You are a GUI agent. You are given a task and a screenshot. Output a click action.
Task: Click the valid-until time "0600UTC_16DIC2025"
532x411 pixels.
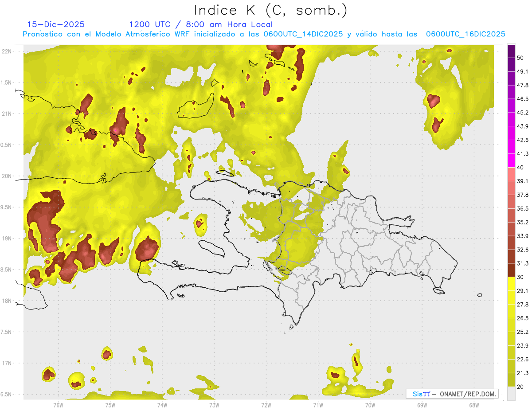[x=465, y=34]
